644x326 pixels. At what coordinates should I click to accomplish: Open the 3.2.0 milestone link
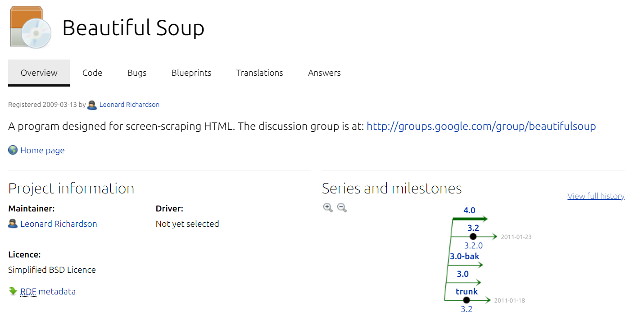(473, 245)
